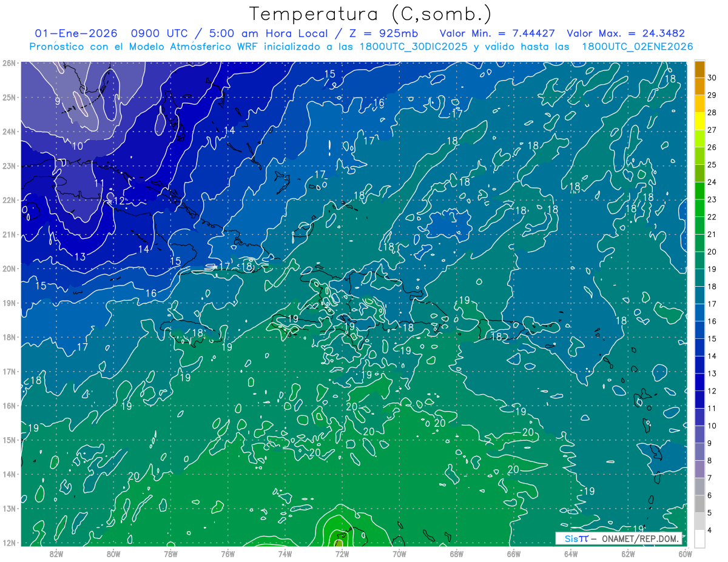Click the latitude label "16N"
The image size is (728, 562).
point(8,406)
